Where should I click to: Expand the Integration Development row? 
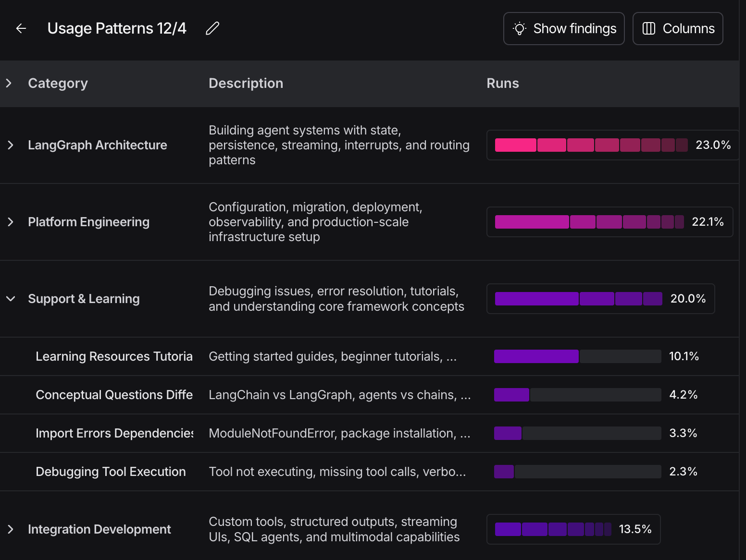click(11, 529)
